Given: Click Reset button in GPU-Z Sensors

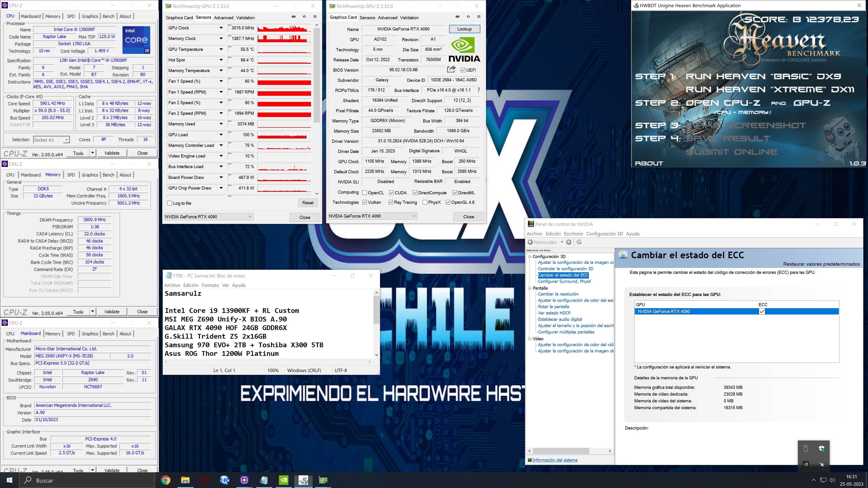Looking at the screenshot, I should coord(308,203).
